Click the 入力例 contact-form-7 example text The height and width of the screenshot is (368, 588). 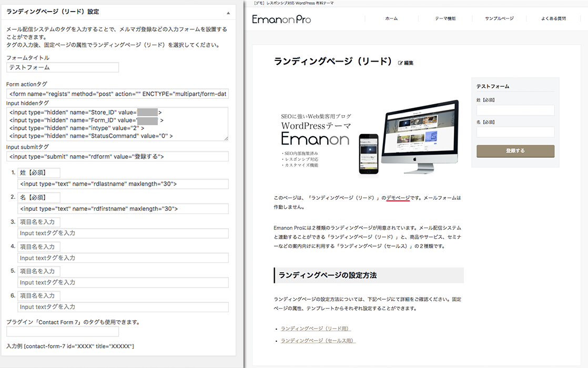[70, 346]
